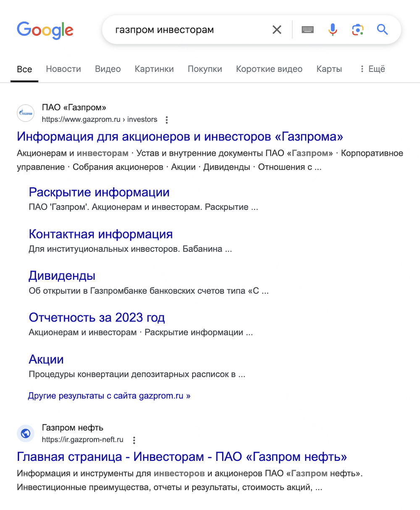Start voice search with microphone icon
The height and width of the screenshot is (510, 420).
pos(333,30)
